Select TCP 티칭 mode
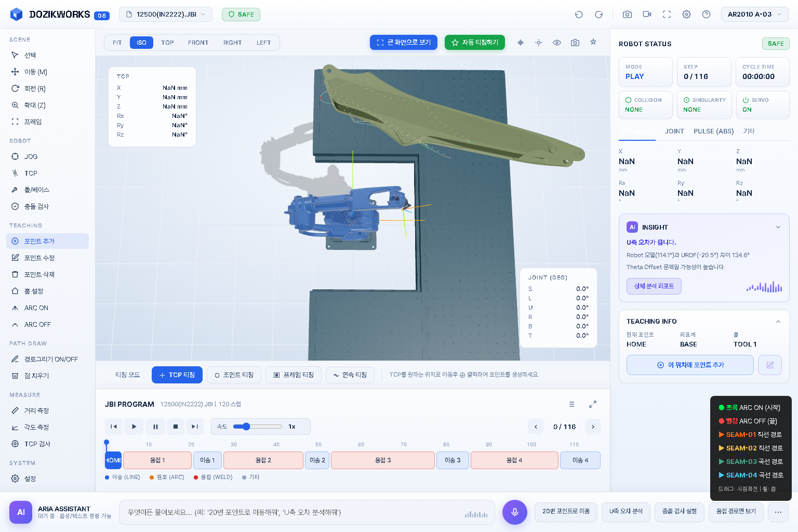 pyautogui.click(x=177, y=375)
